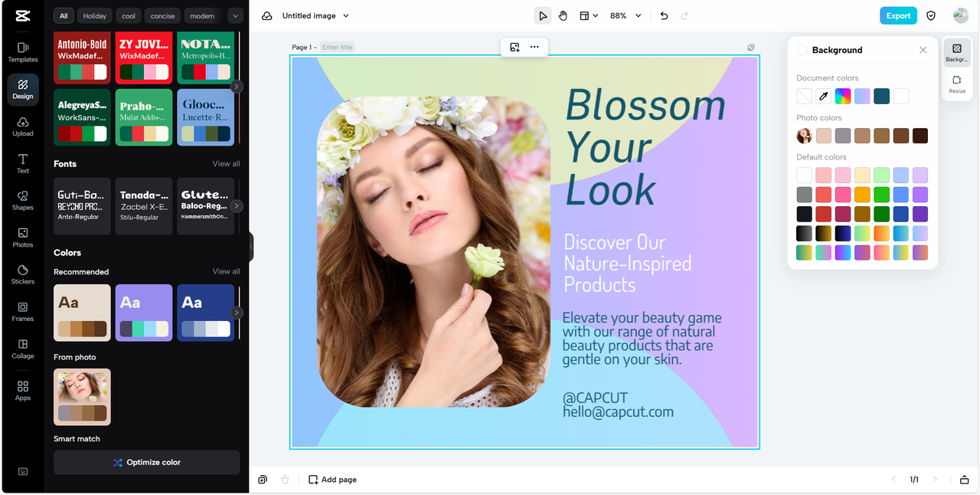This screenshot has height=495, width=980.
Task: Choose the dark teal document color swatch
Action: (882, 96)
